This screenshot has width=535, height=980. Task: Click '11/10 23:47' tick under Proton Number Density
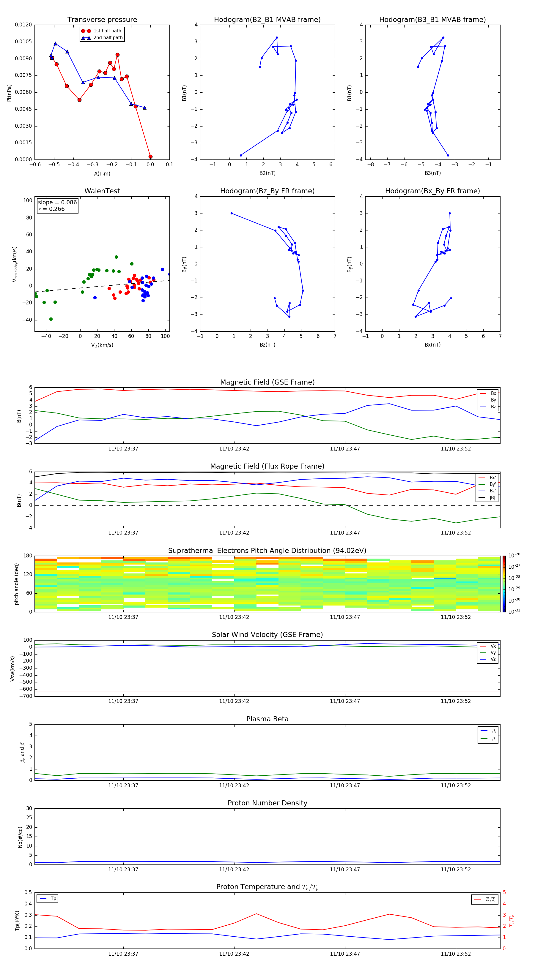tap(345, 869)
